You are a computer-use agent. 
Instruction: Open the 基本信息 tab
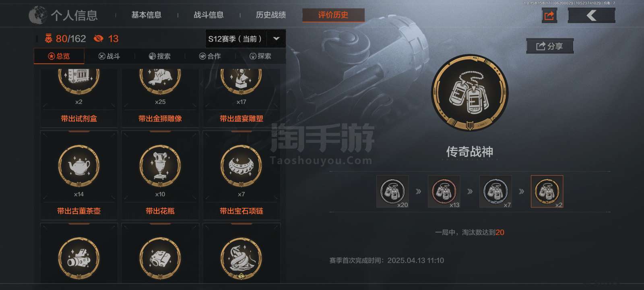[147, 15]
